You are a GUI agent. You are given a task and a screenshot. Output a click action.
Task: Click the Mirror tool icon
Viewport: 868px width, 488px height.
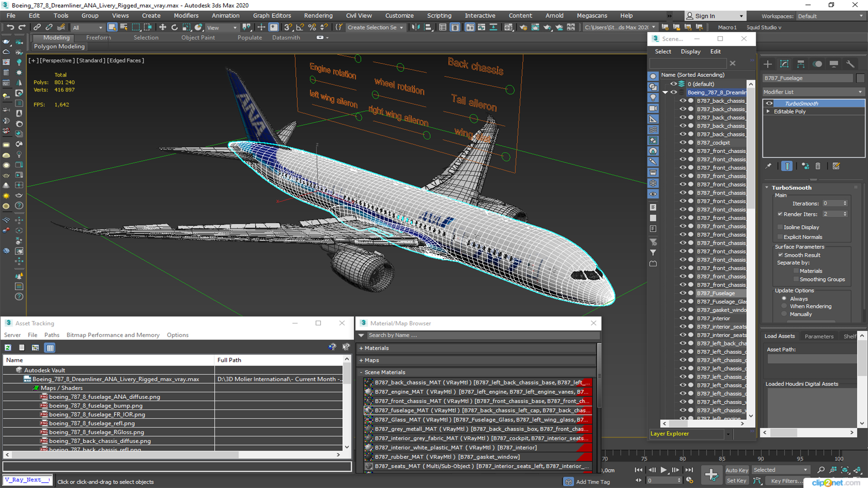[x=415, y=28]
